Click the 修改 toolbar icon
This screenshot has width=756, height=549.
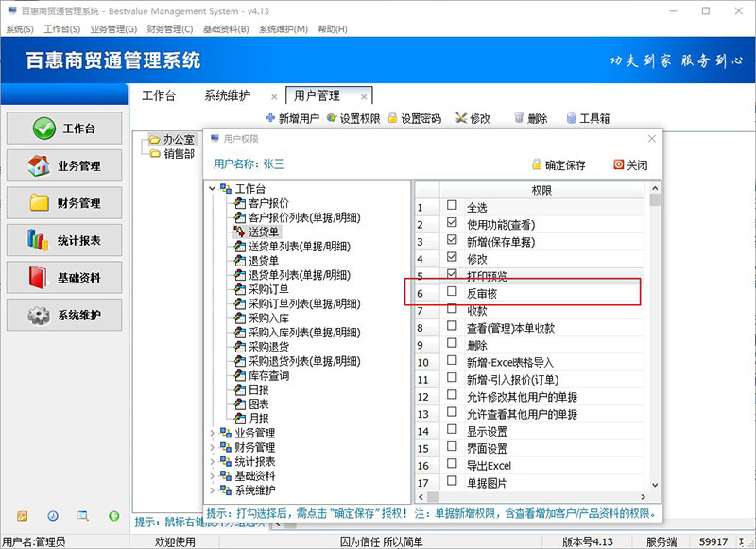[x=461, y=117]
